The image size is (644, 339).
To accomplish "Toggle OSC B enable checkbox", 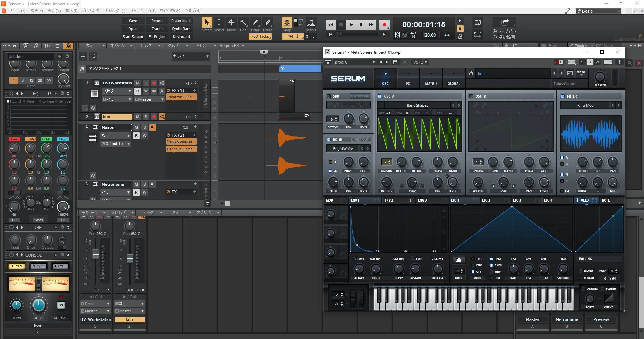I will 471,96.
